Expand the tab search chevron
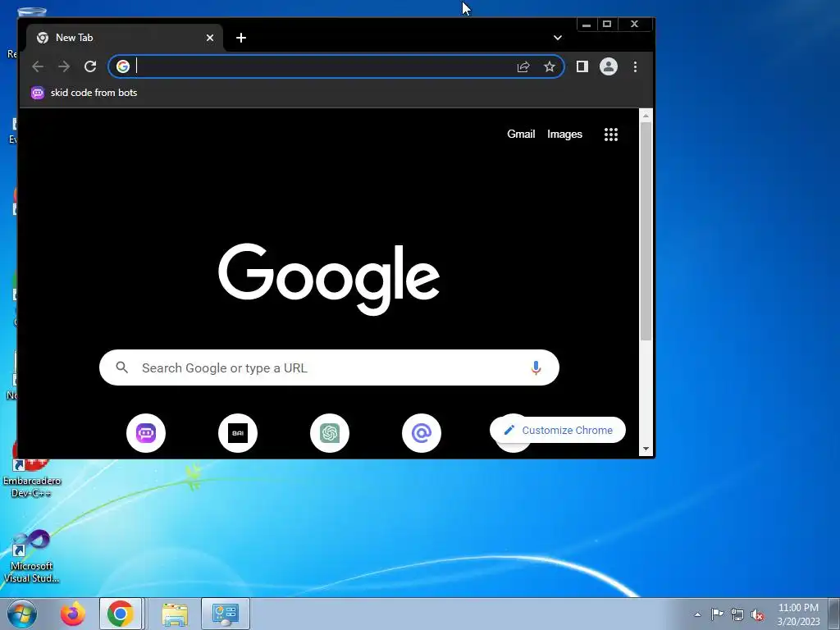Image resolution: width=840 pixels, height=630 pixels. click(x=558, y=38)
